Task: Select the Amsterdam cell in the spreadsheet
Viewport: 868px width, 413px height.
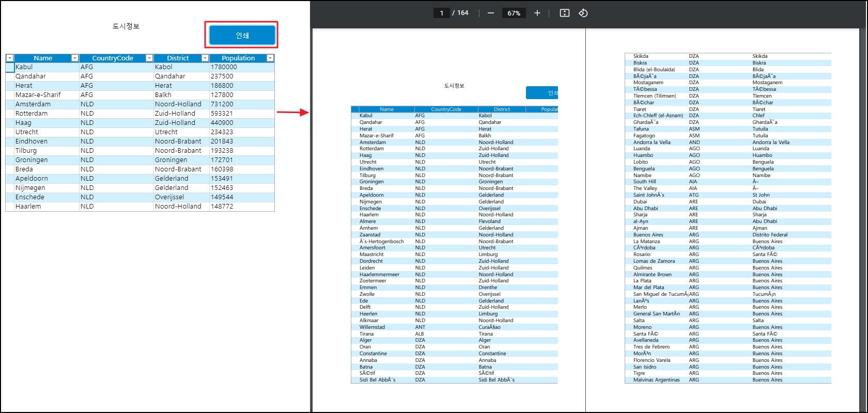Action: click(x=33, y=104)
